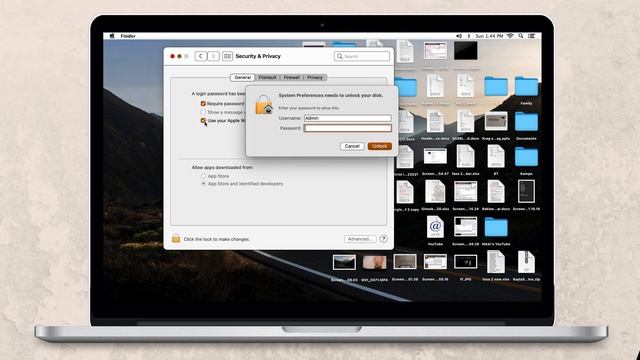Image resolution: width=640 pixels, height=360 pixels.
Task: Toggle the Require password checkbox
Action: [x=203, y=104]
